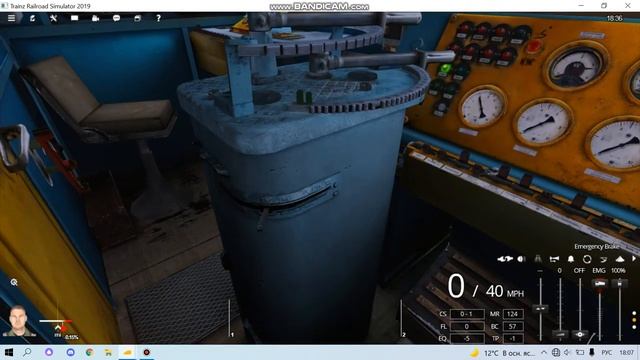The width and height of the screenshot is (640, 360).
Task: Show hidden system tray icons chevron
Action: pyautogui.click(x=544, y=352)
